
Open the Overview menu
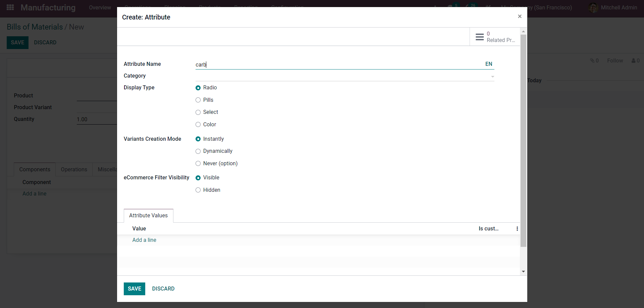(x=100, y=7)
